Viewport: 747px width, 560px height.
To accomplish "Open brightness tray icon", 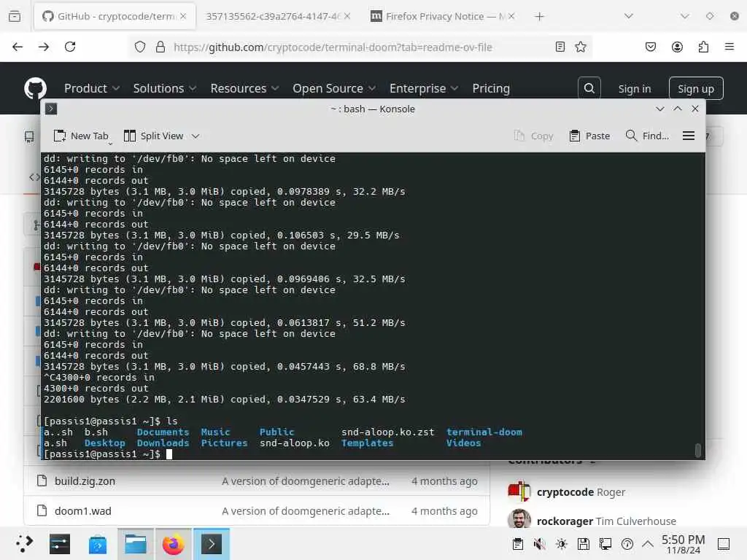I will coord(562,544).
